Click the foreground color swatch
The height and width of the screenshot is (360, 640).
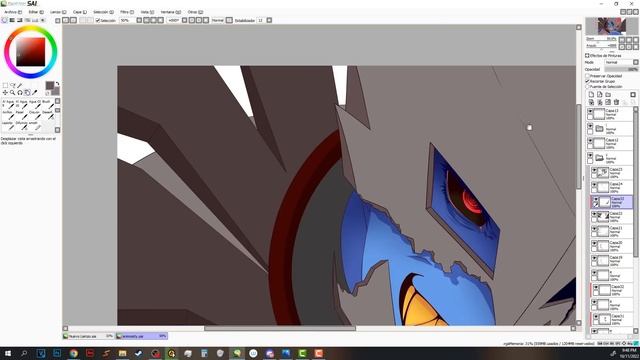coord(50,85)
